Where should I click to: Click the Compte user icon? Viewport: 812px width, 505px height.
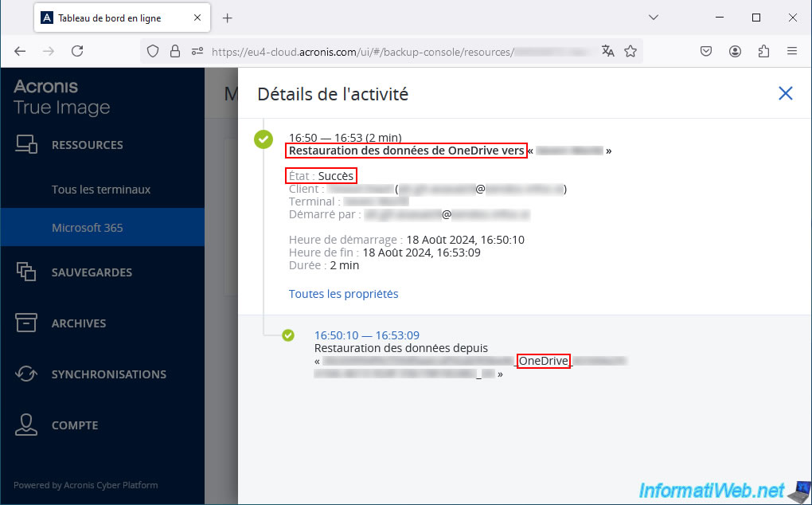(26, 425)
